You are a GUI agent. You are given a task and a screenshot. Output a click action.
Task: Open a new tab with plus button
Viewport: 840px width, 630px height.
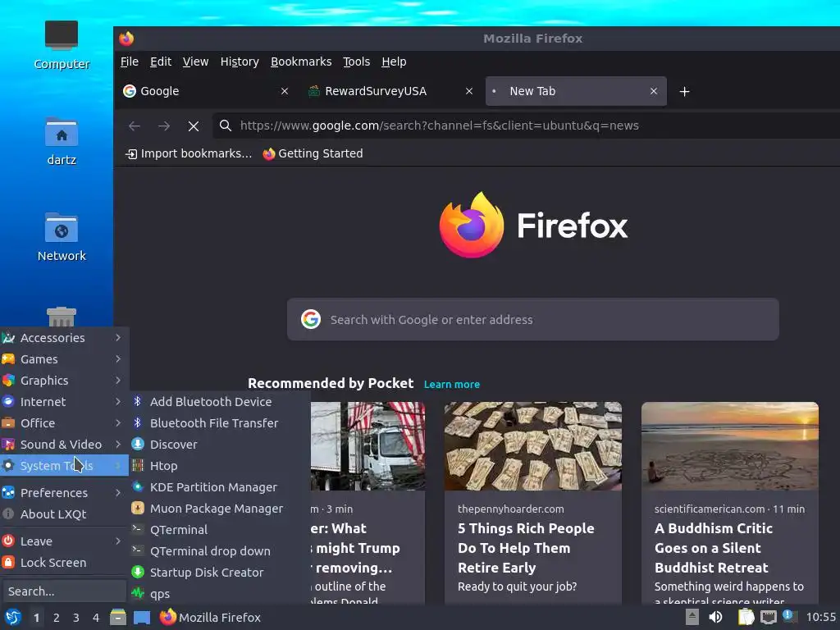coord(684,92)
